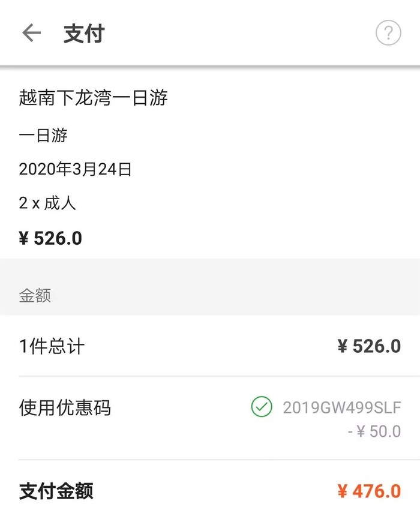This screenshot has width=420, height=513.
Task: Select the 1件总计 label
Action: click(52, 346)
